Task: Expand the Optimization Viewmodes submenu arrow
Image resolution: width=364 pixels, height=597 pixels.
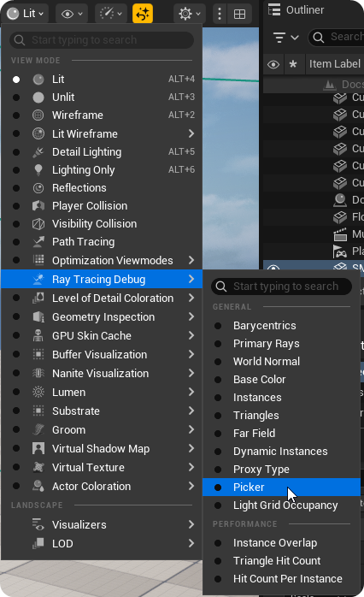Action: (191, 260)
